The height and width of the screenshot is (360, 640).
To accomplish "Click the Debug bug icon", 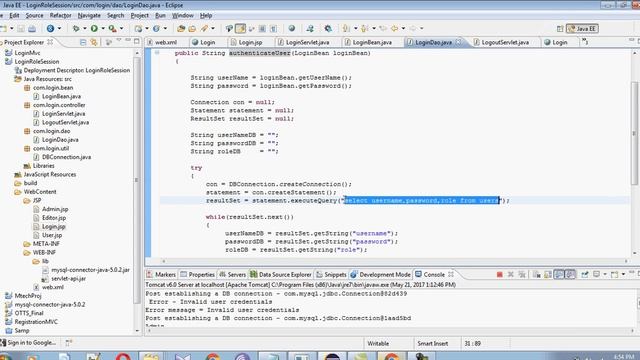I will (x=76, y=29).
